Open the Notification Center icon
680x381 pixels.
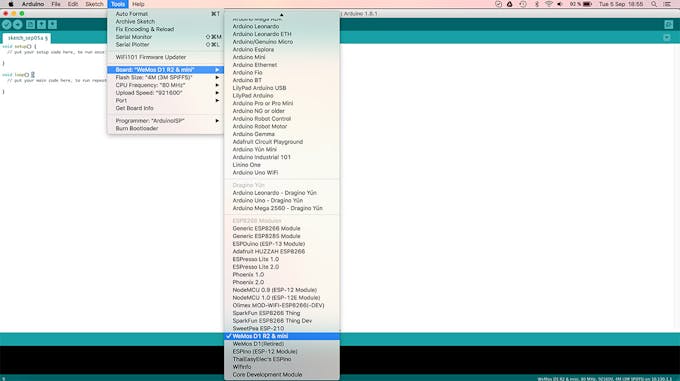[x=667, y=4]
